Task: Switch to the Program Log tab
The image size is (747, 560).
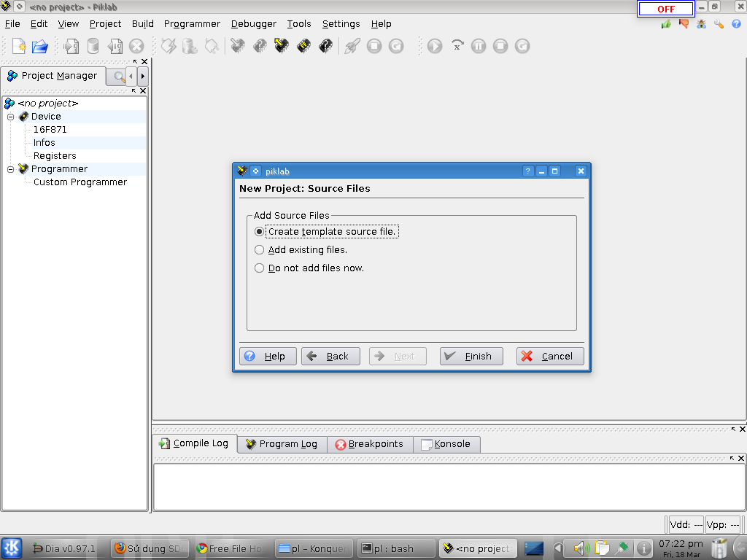Action: point(282,444)
